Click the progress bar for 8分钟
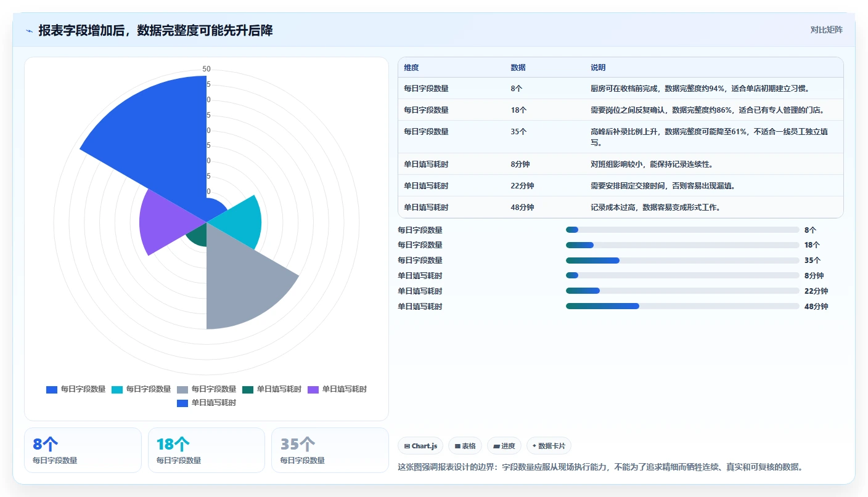The image size is (868, 497). pyautogui.click(x=682, y=276)
